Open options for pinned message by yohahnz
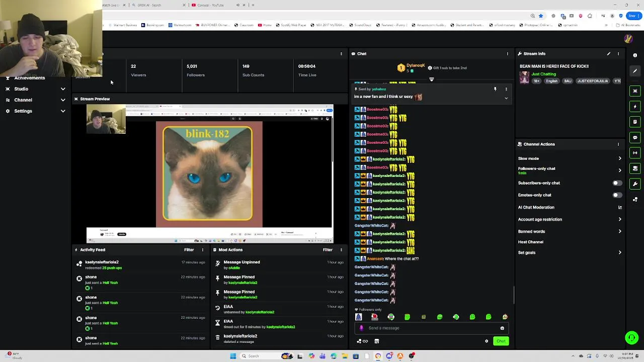Image resolution: width=644 pixels, height=362 pixels. point(506,89)
